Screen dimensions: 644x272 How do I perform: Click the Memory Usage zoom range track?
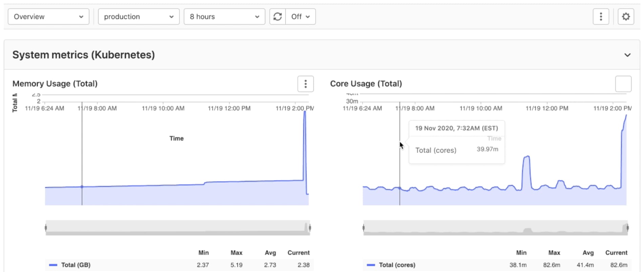(178, 228)
